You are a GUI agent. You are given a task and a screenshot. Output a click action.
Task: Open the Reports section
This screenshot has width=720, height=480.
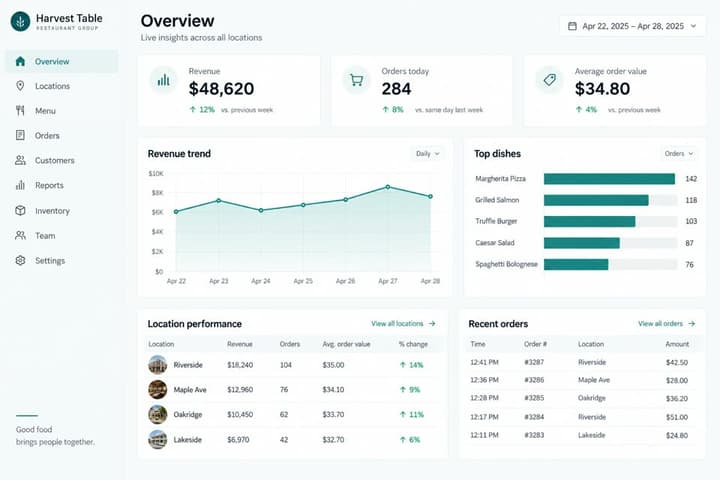[x=62, y=185]
